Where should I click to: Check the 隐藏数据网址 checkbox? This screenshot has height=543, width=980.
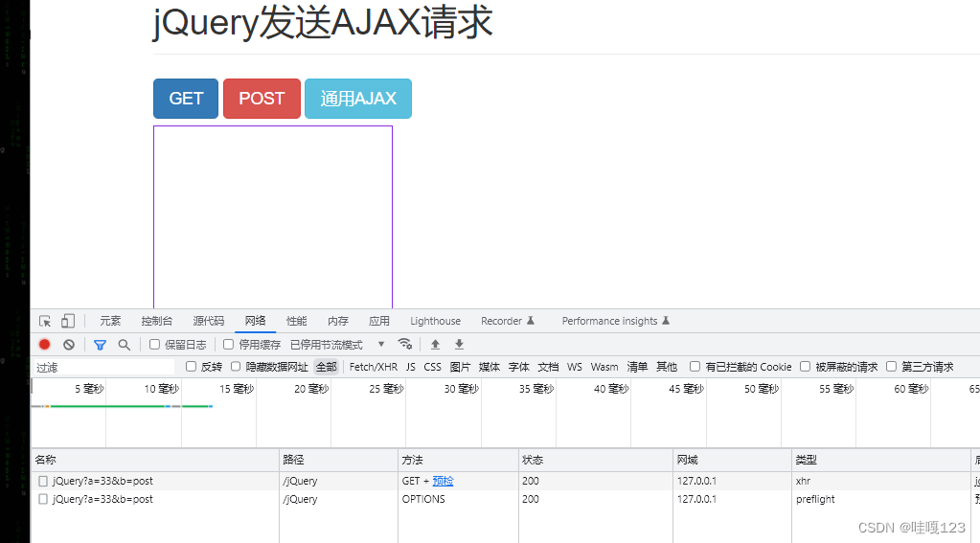click(236, 367)
